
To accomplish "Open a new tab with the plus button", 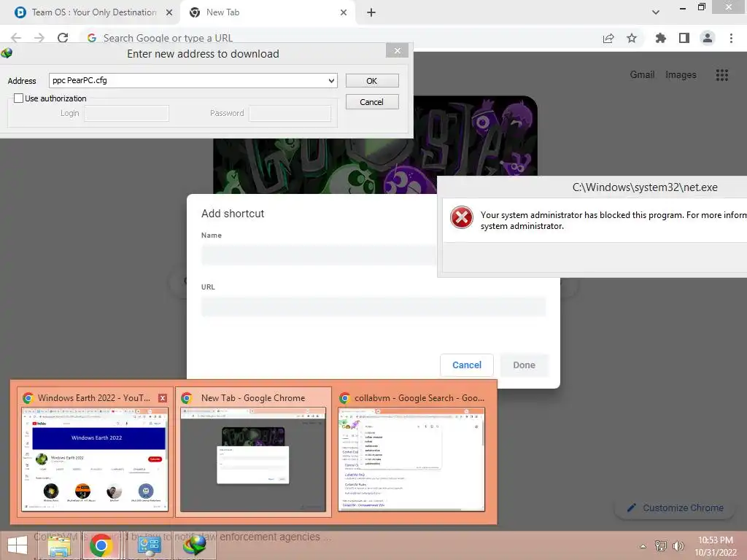I will tap(371, 12).
